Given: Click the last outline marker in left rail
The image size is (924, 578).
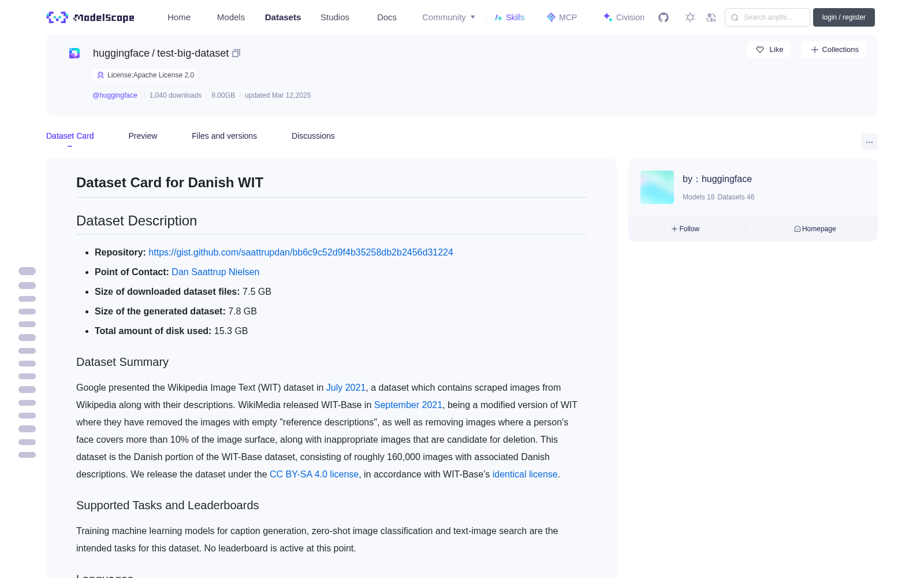Looking at the screenshot, I should pos(27,455).
